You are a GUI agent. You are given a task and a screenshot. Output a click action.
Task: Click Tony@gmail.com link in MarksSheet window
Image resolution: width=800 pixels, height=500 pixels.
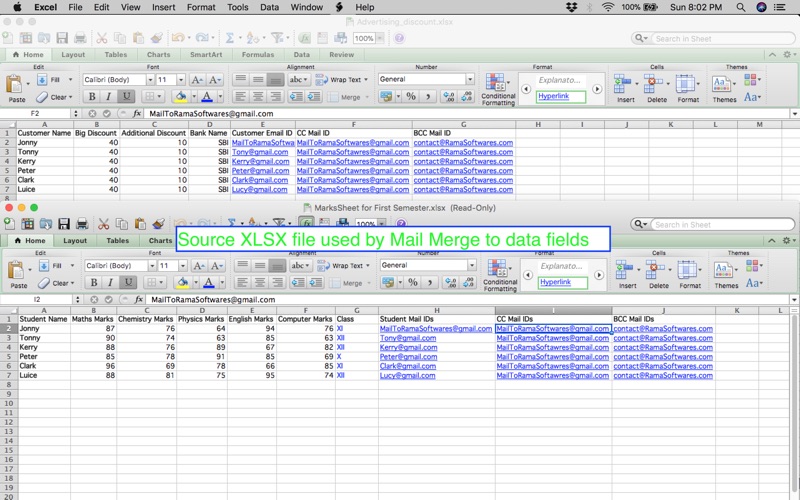[x=408, y=338]
